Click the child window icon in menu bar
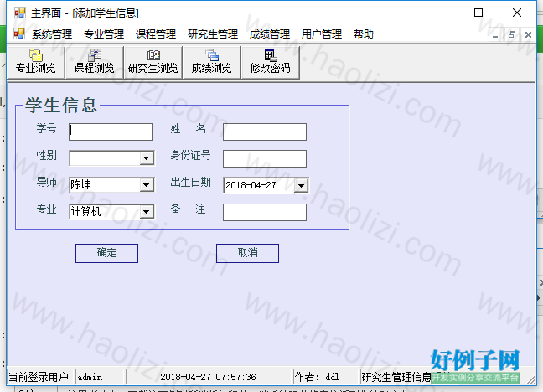 point(19,34)
